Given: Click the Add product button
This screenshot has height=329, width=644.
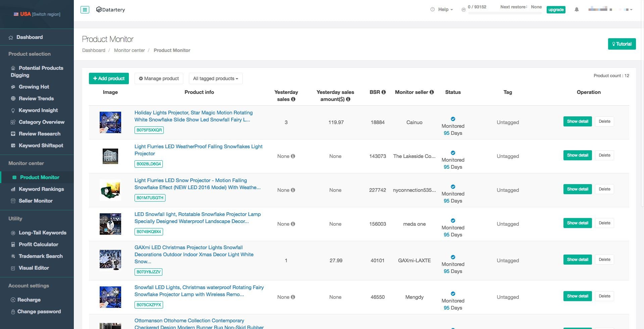Looking at the screenshot, I should click(x=109, y=78).
